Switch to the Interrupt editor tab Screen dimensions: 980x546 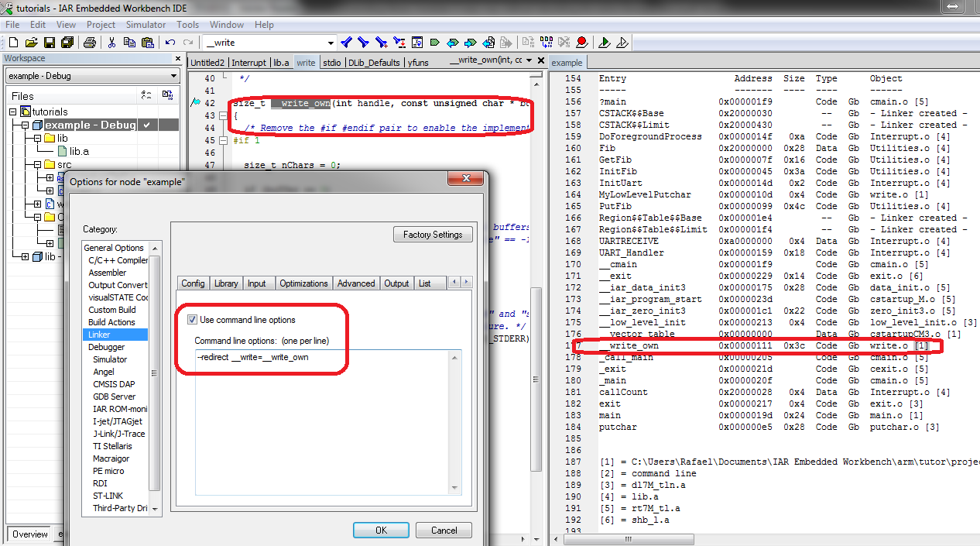[x=248, y=63]
